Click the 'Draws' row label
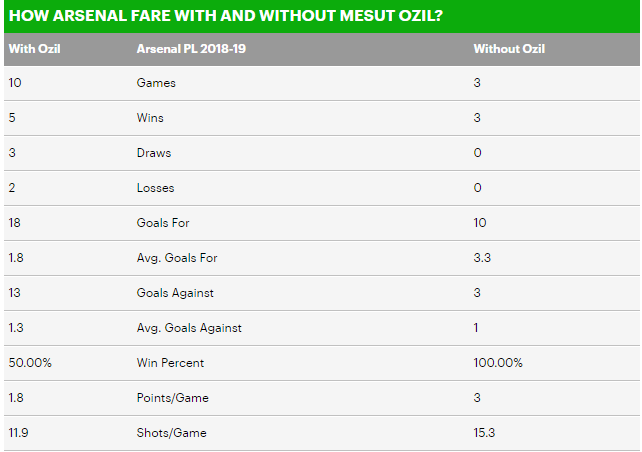 (154, 153)
